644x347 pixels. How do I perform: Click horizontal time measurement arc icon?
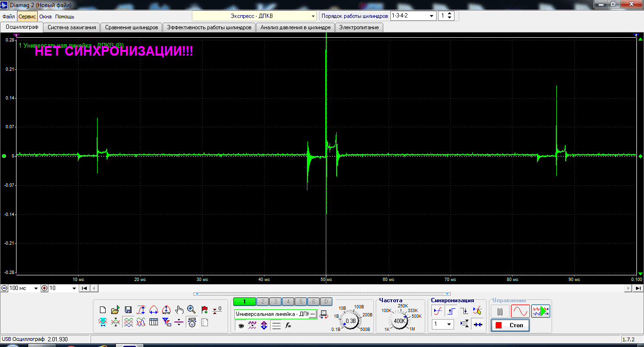pyautogui.click(x=153, y=310)
